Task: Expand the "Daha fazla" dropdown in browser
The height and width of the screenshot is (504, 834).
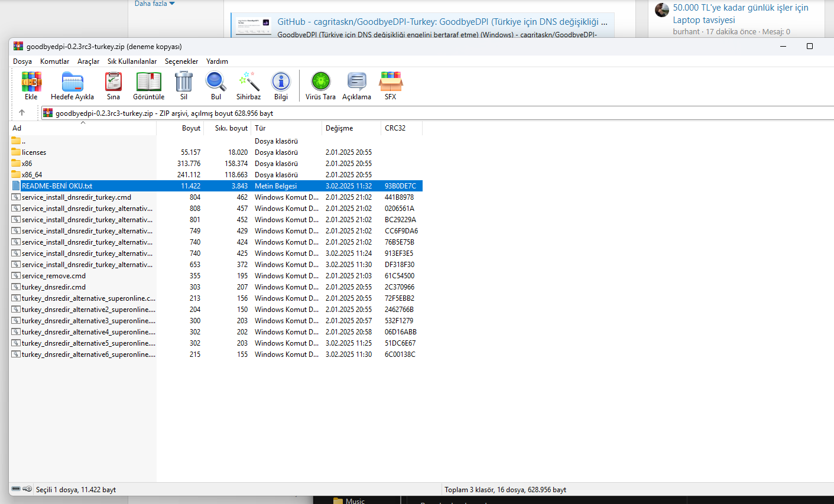Action: pos(155,4)
